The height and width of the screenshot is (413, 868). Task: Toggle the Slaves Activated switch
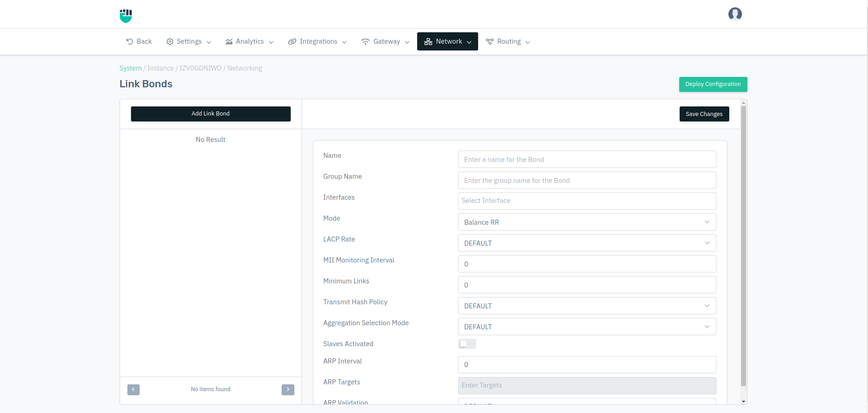click(467, 344)
